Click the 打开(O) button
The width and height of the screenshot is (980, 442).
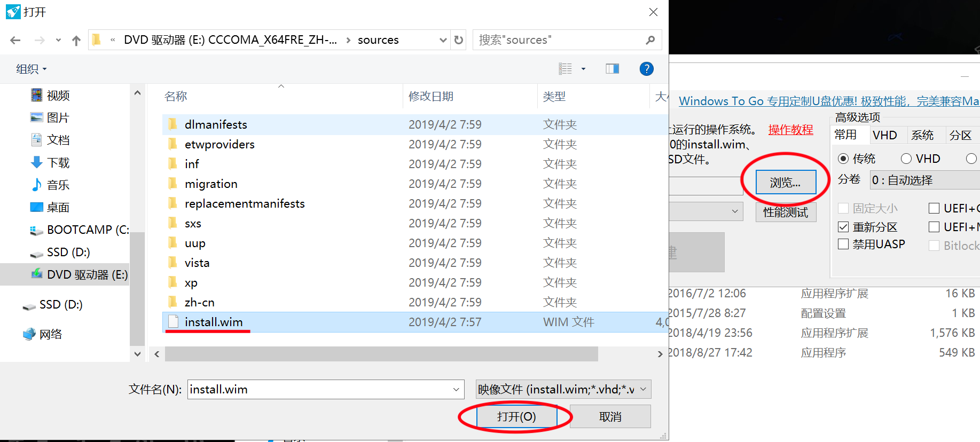click(516, 416)
